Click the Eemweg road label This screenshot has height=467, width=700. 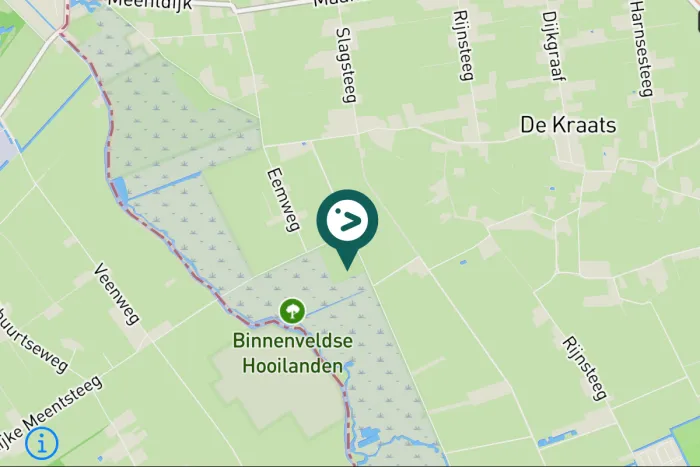283,200
